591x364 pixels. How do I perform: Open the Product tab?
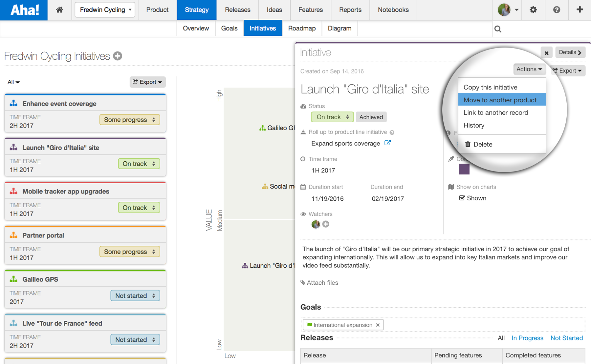point(157,10)
